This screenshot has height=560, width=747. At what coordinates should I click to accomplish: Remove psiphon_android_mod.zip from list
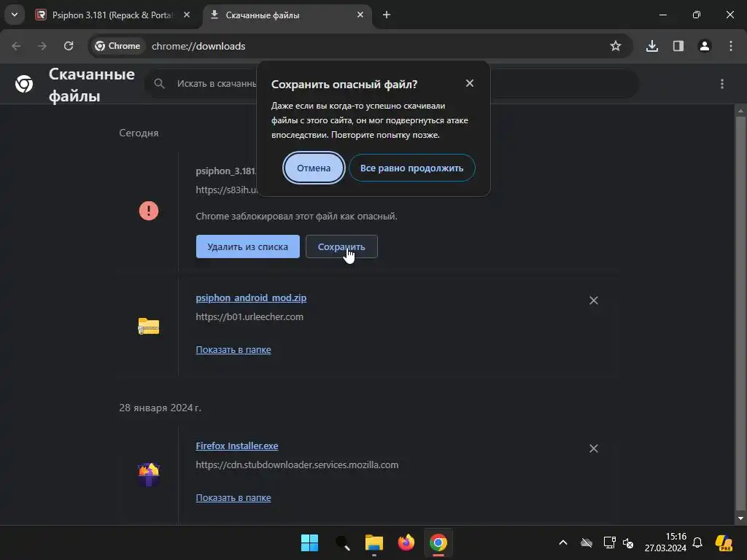[594, 300]
